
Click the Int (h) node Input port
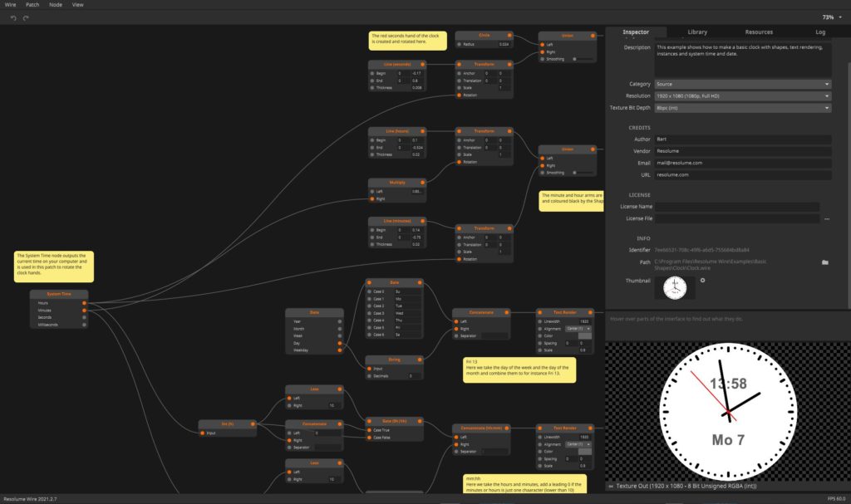(203, 433)
